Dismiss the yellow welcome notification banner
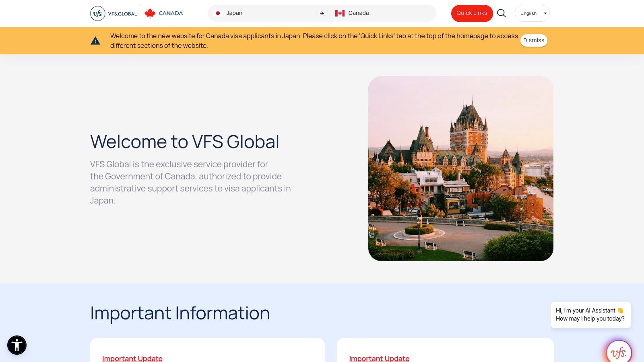The image size is (644, 362). tap(533, 41)
